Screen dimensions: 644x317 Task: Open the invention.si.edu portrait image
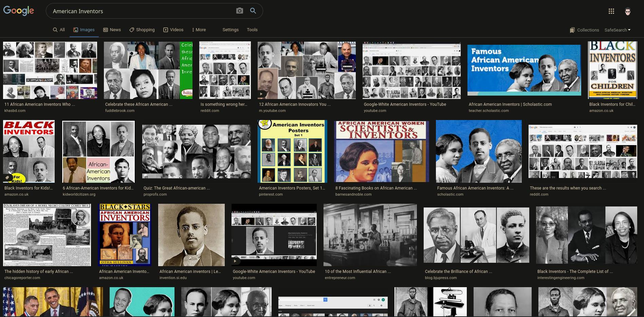pos(191,235)
